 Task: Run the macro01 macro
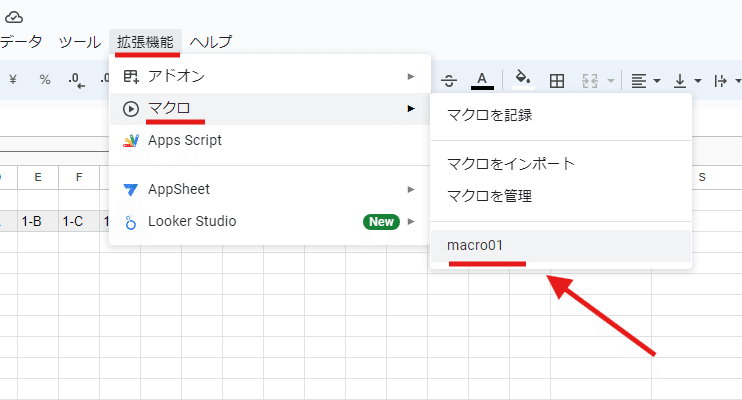[x=561, y=246]
